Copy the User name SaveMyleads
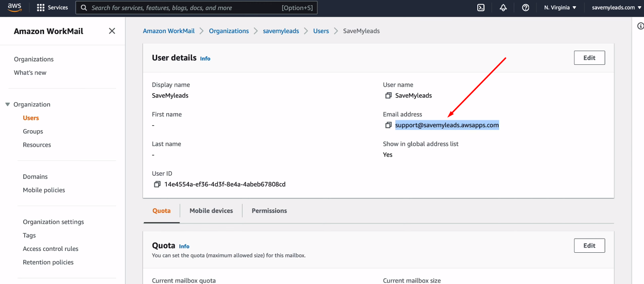Image resolution: width=644 pixels, height=284 pixels. pyautogui.click(x=388, y=96)
